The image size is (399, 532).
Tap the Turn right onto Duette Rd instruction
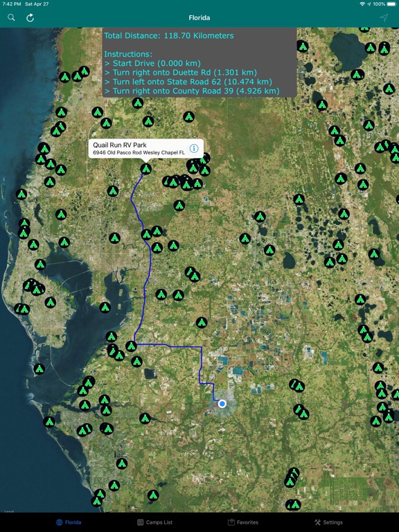pos(181,72)
